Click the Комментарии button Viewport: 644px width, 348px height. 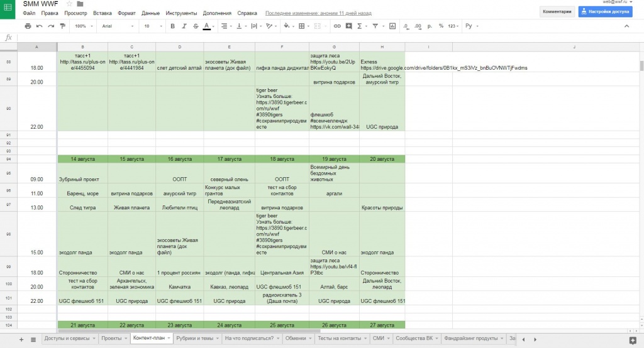click(x=557, y=11)
